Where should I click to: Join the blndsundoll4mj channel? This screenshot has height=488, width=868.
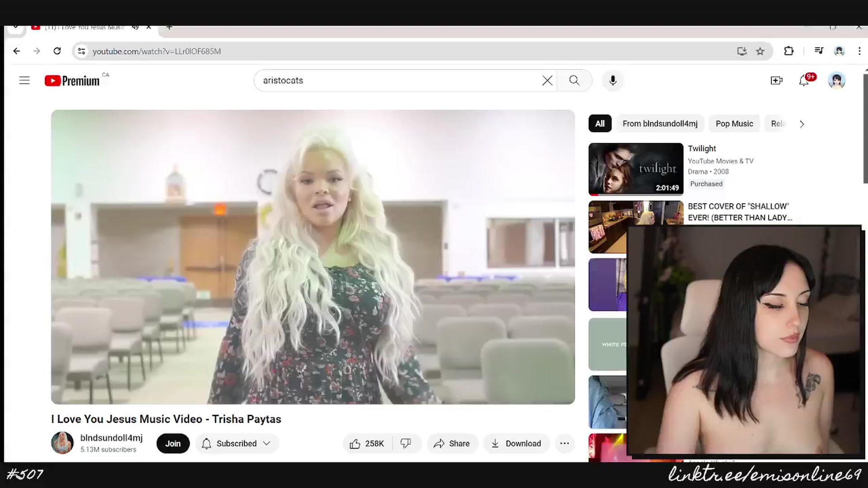[x=173, y=444]
